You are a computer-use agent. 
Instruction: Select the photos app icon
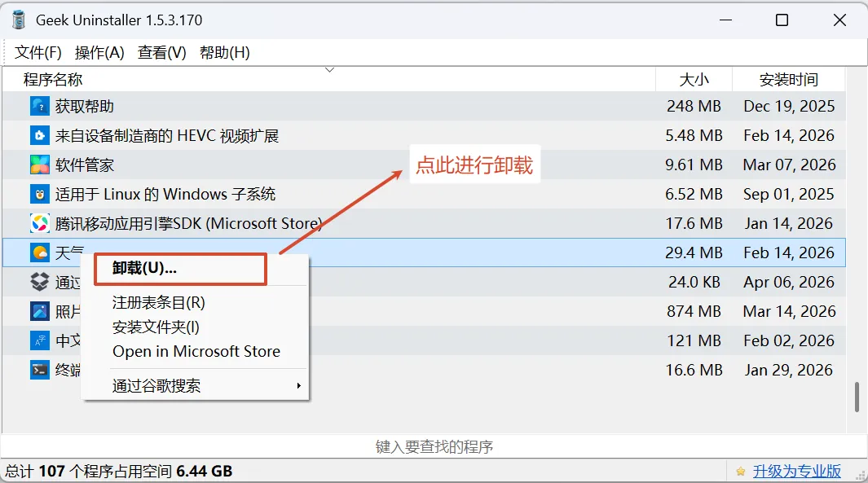click(40, 311)
